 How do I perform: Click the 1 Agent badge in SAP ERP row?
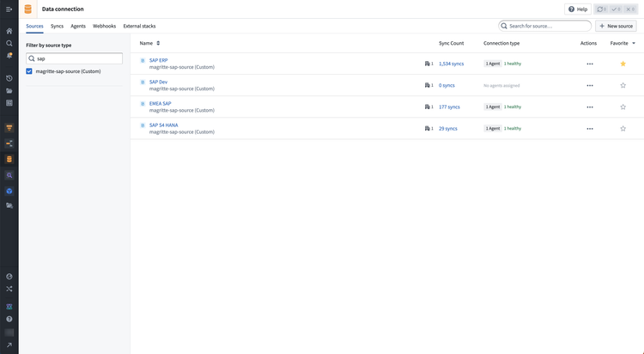493,64
